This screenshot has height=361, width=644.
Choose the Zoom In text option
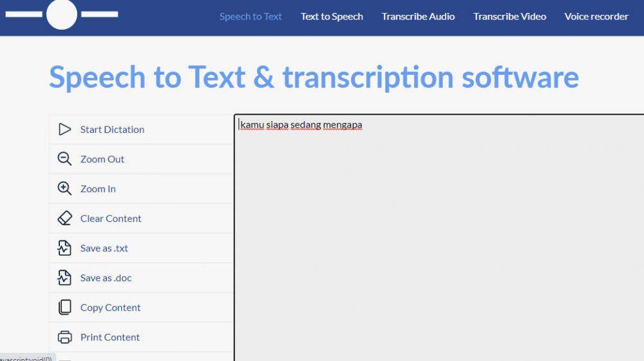tap(98, 189)
